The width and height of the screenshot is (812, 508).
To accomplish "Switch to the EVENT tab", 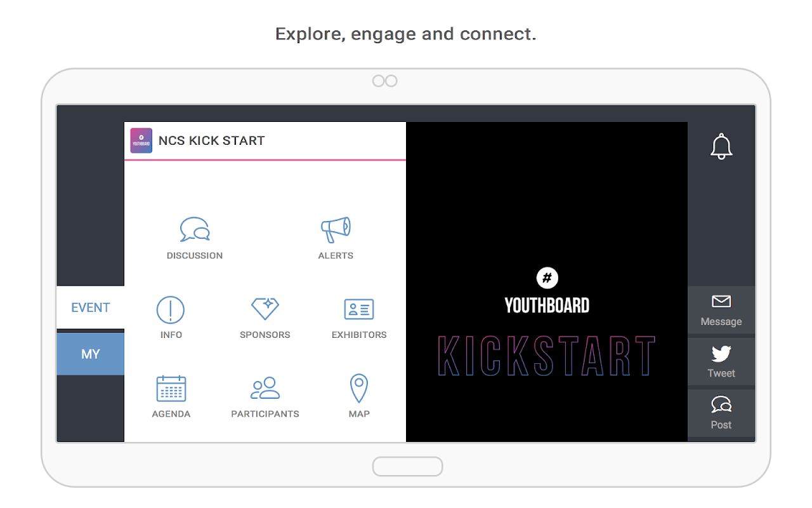I will coord(91,307).
